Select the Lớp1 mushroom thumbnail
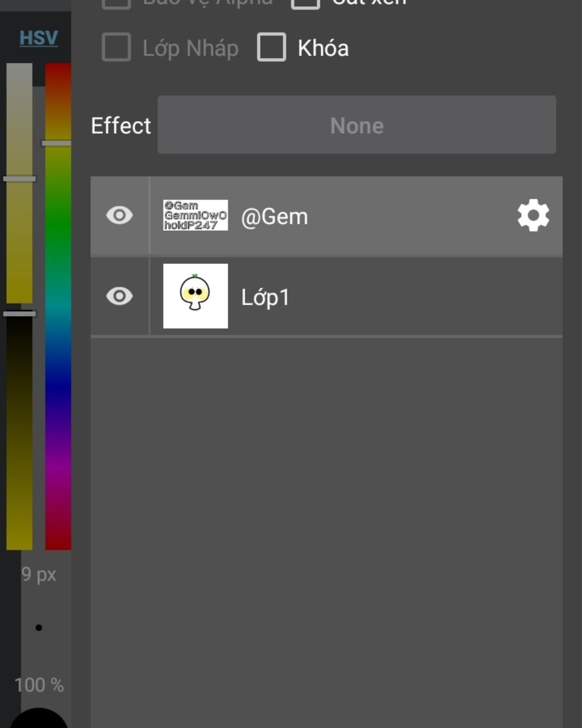 196,296
